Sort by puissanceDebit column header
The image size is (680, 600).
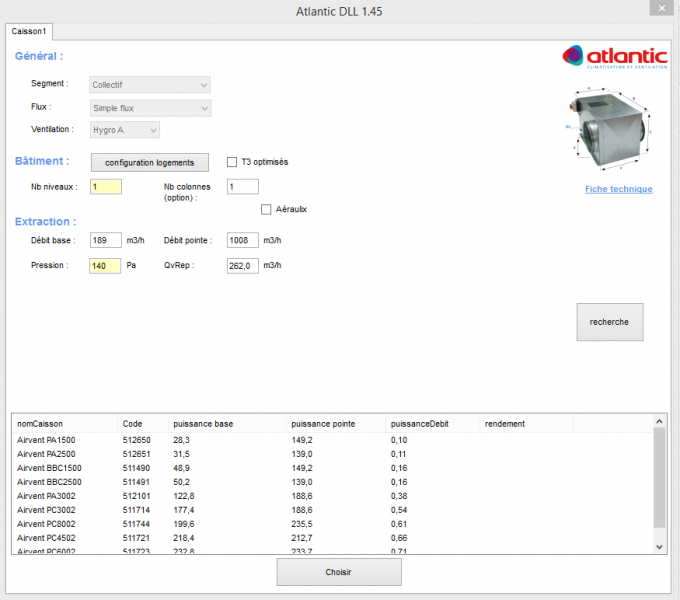click(x=432, y=424)
